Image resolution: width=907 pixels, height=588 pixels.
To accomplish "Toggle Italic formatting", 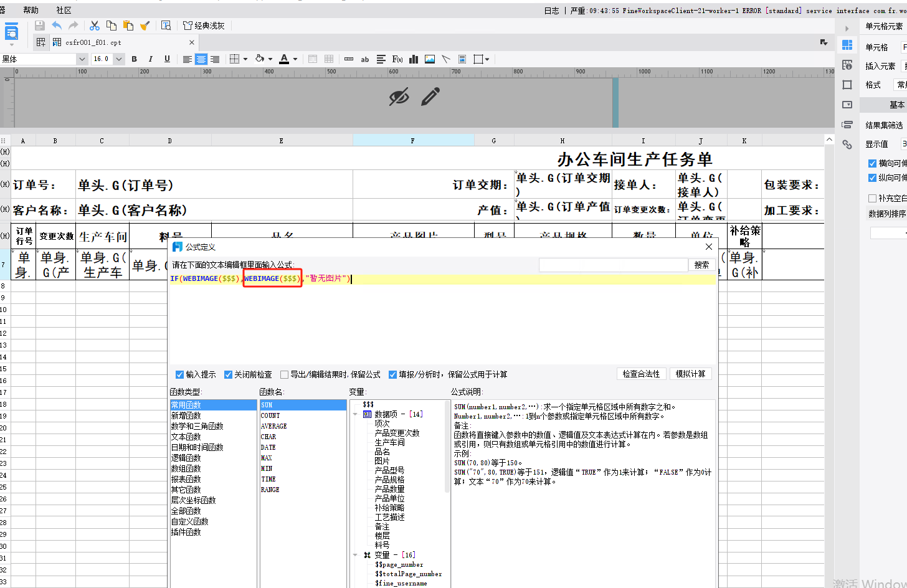I will click(x=150, y=59).
